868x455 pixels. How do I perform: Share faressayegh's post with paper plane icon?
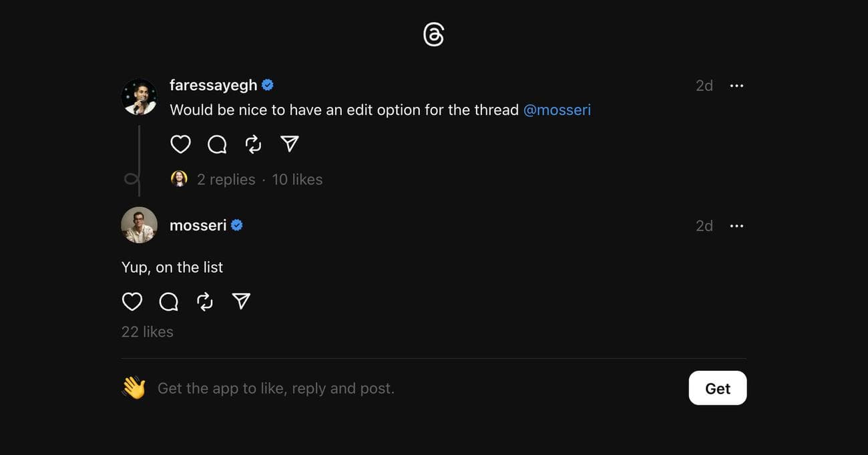(x=289, y=144)
